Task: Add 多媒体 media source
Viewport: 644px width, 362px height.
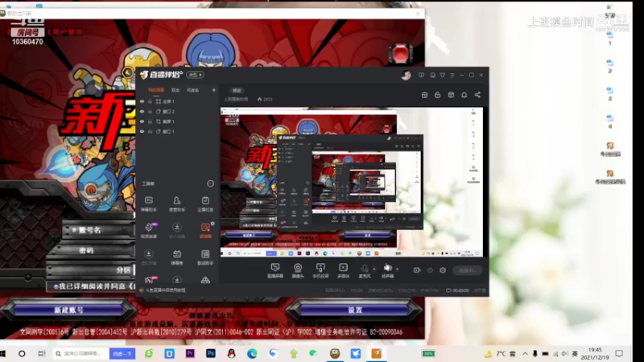Action: [343, 270]
